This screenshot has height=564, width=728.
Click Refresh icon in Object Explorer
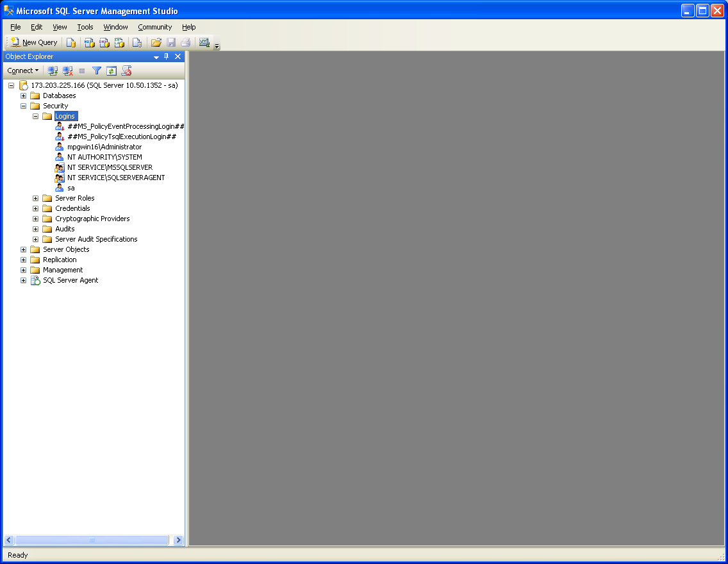click(x=112, y=70)
